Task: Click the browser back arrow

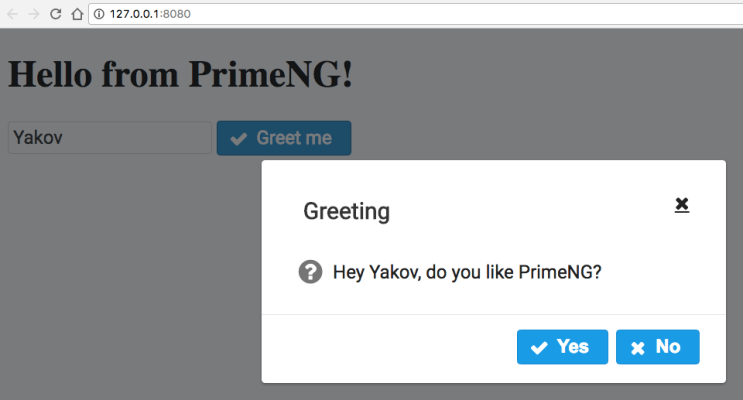Action: point(12,14)
